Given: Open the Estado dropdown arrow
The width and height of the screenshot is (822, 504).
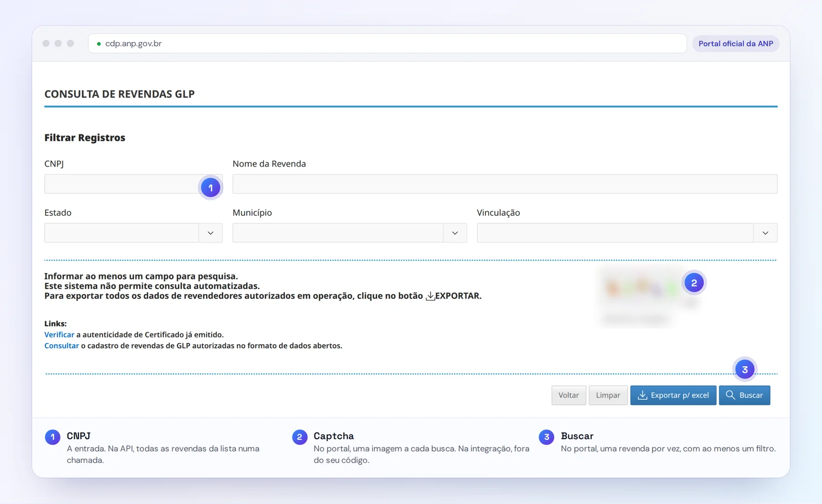Looking at the screenshot, I should tap(211, 233).
